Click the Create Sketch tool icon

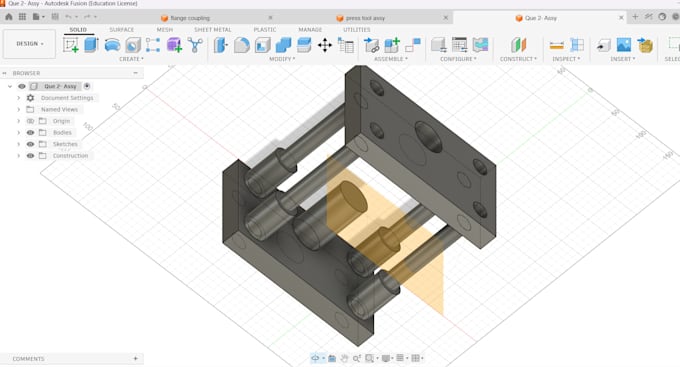[x=71, y=45]
